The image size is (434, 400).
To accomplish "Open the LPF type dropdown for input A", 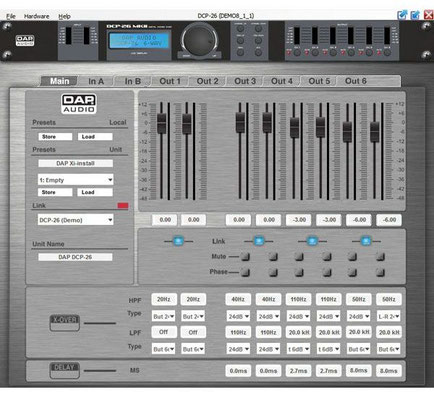I will [163, 349].
